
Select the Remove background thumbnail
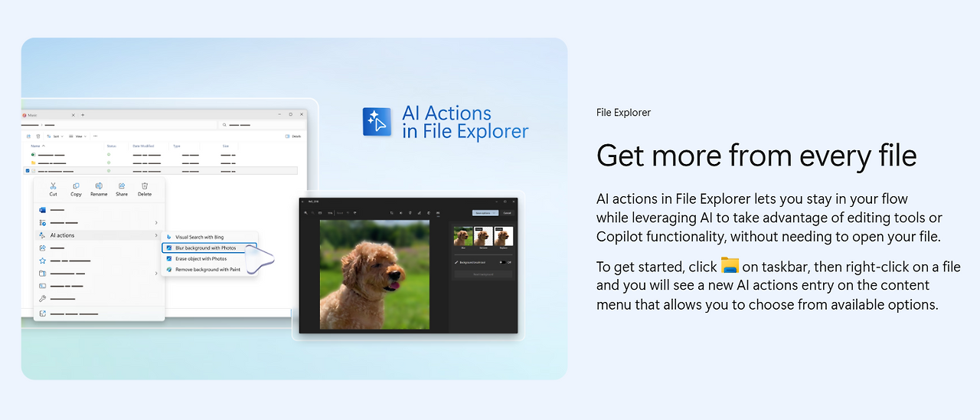tap(484, 236)
